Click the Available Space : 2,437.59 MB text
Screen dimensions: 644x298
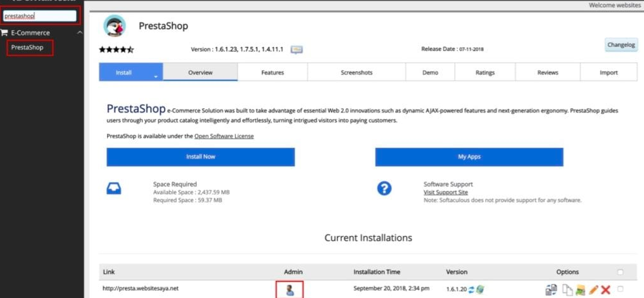(191, 192)
